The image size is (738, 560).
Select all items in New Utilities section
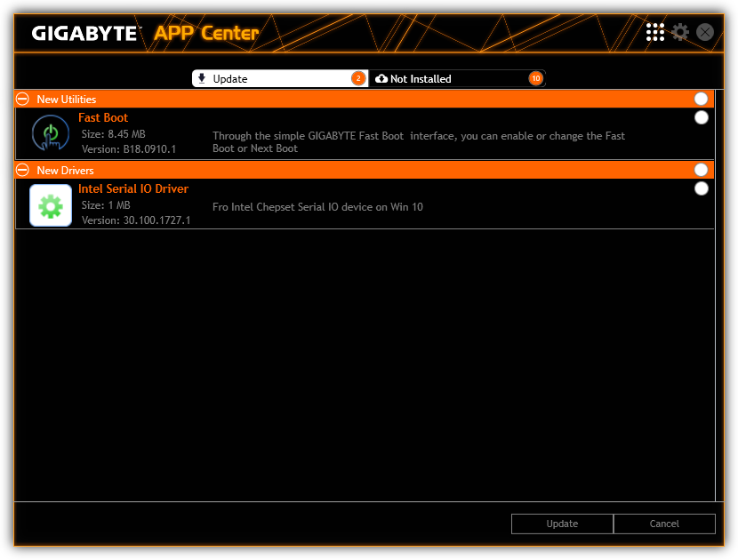pyautogui.click(x=701, y=99)
